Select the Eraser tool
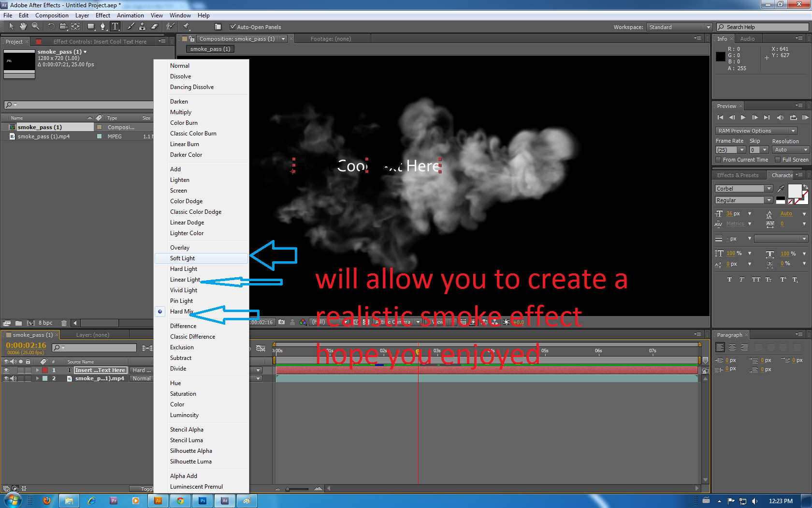Screen dimensions: 812x508 point(155,26)
